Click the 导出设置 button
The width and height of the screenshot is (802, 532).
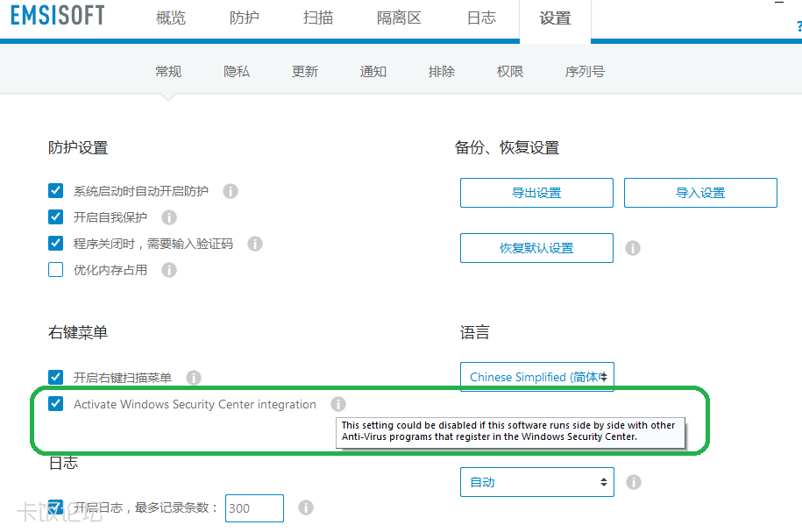[x=536, y=193]
